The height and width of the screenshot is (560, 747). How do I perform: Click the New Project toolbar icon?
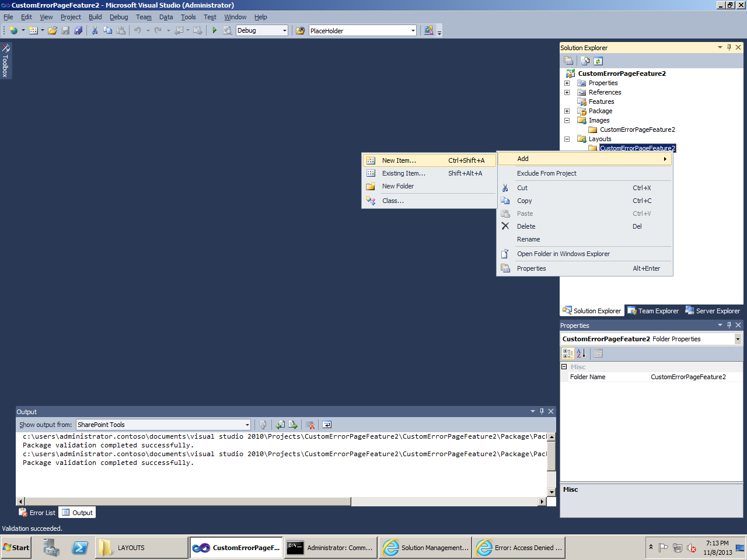(13, 30)
